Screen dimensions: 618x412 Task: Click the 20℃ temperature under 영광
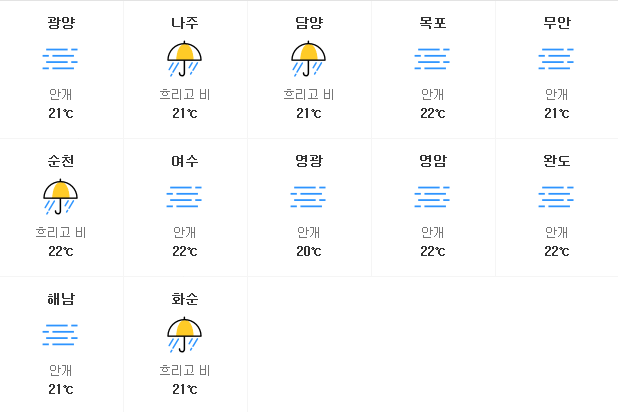point(309,251)
